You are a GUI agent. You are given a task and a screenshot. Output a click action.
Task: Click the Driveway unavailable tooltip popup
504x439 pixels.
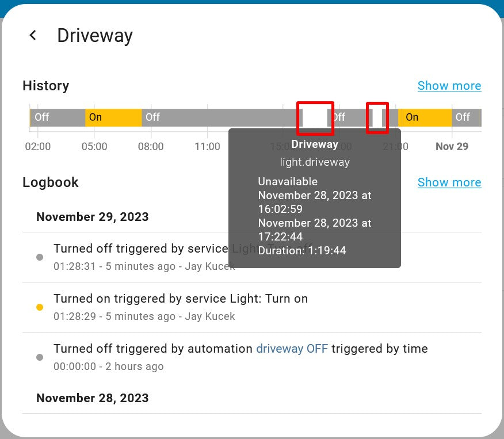point(314,198)
